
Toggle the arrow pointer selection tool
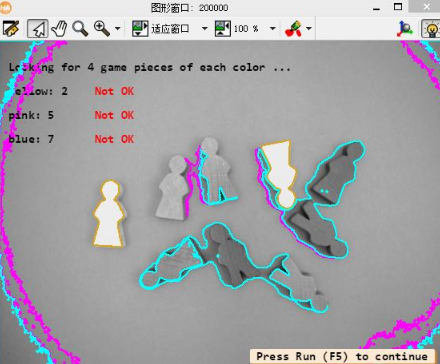[x=37, y=29]
